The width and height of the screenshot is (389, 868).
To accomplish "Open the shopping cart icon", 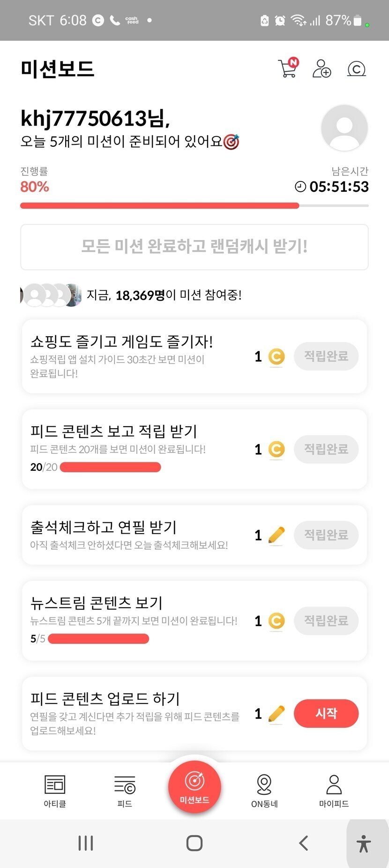I will (x=288, y=68).
